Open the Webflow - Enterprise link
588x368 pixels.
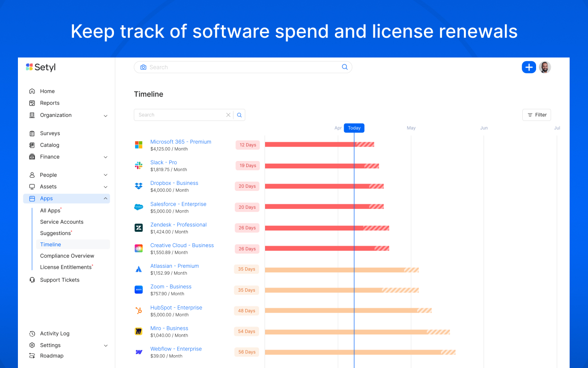coord(176,349)
